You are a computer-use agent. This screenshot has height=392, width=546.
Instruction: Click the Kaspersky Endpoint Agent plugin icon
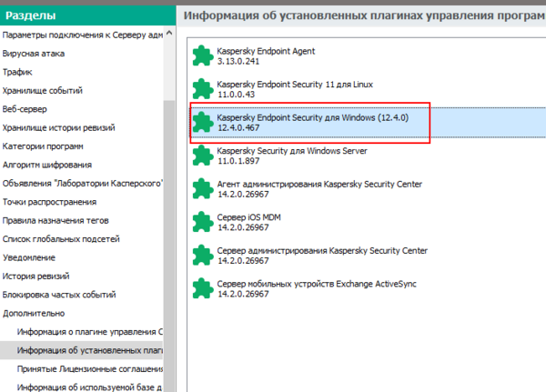pos(203,55)
